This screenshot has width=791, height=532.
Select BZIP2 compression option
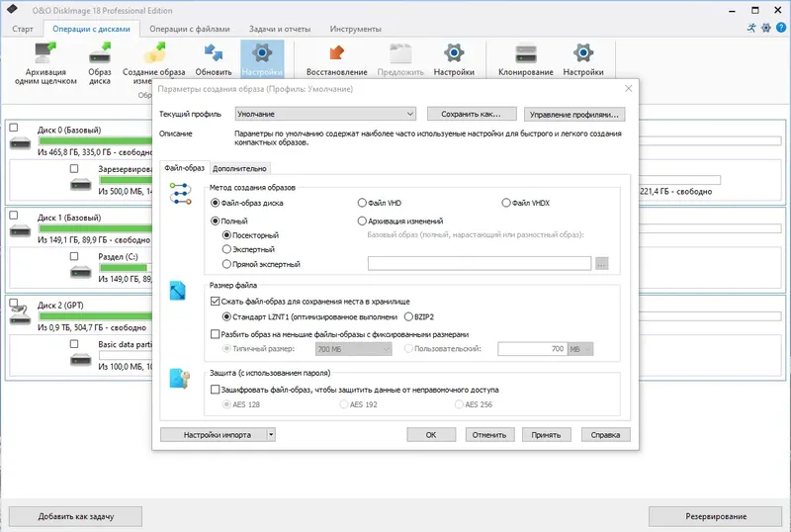408,317
